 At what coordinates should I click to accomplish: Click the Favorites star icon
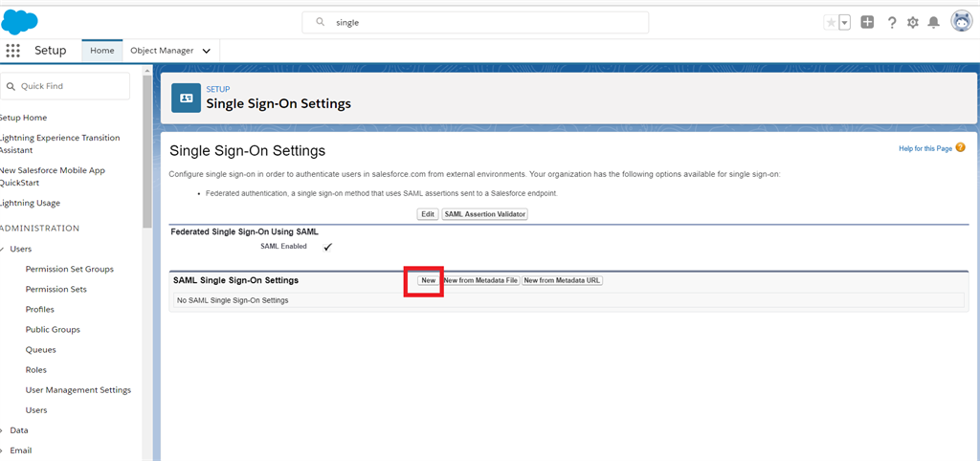coord(831,23)
